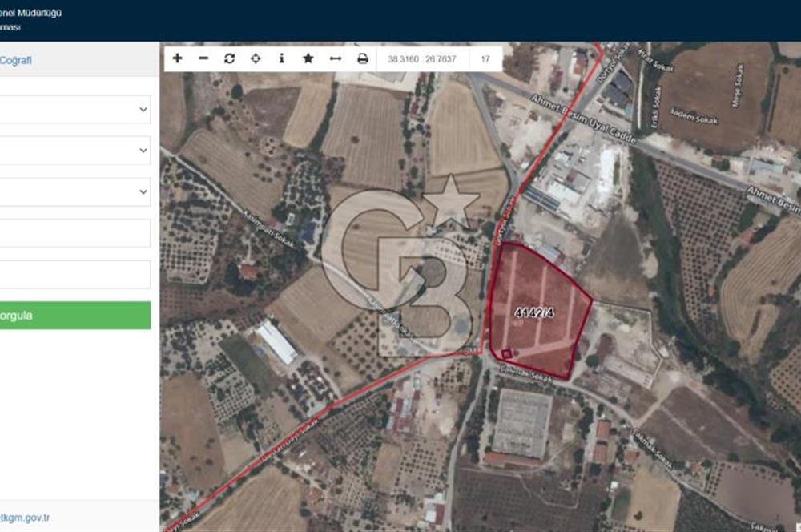This screenshot has width=801, height=532.
Task: Click the zoom in (+) tool
Action: click(x=177, y=58)
